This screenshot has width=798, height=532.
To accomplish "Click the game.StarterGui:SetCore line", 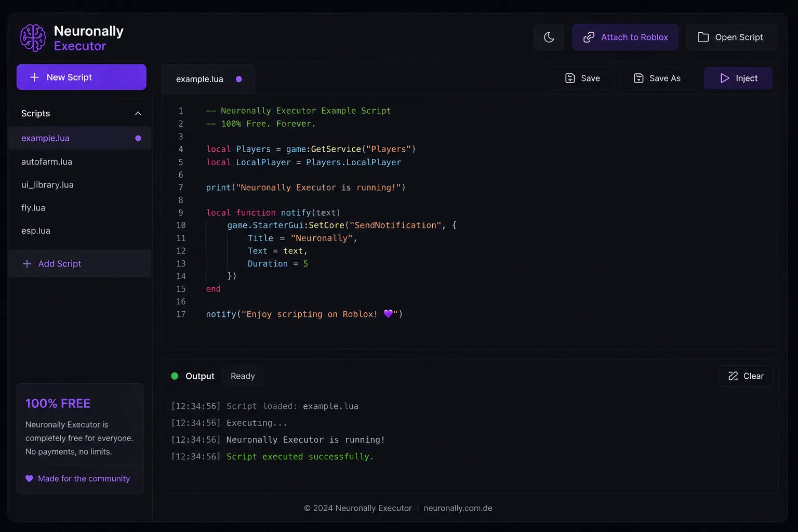I will click(x=342, y=225).
